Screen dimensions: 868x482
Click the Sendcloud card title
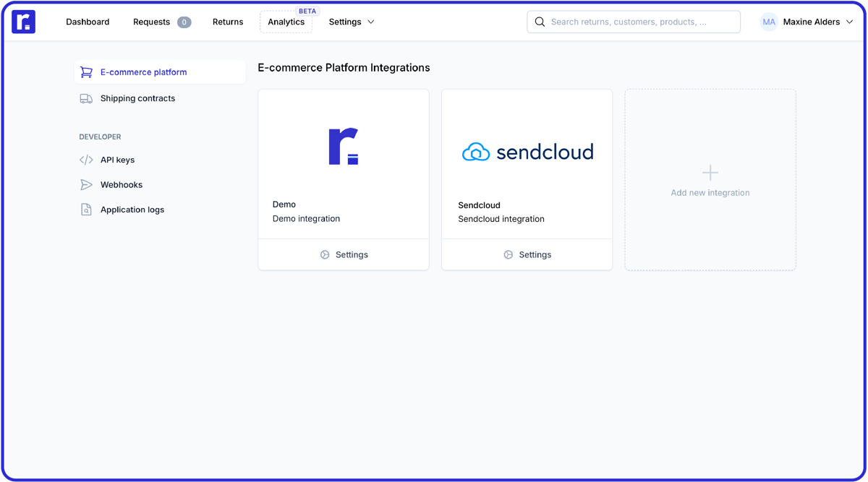(479, 205)
